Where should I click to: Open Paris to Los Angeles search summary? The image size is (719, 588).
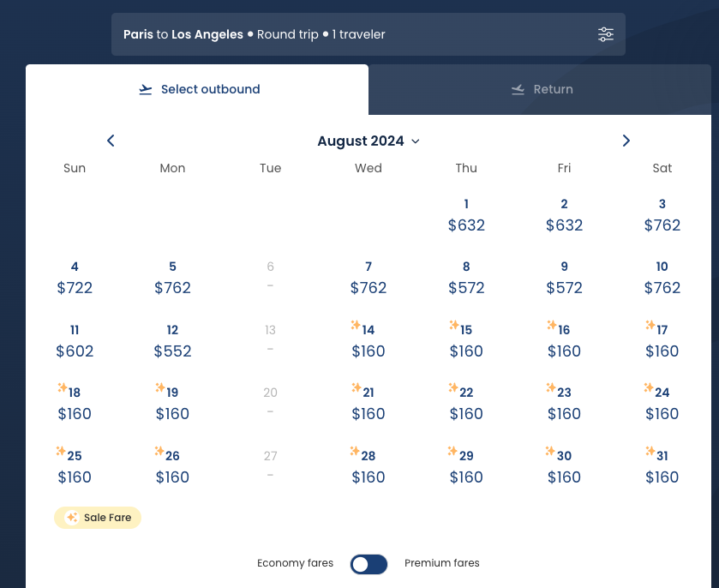[x=368, y=34]
